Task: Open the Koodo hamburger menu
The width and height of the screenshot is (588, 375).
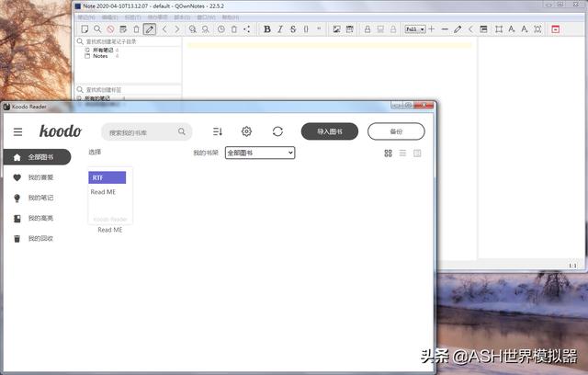Action: pyautogui.click(x=17, y=132)
